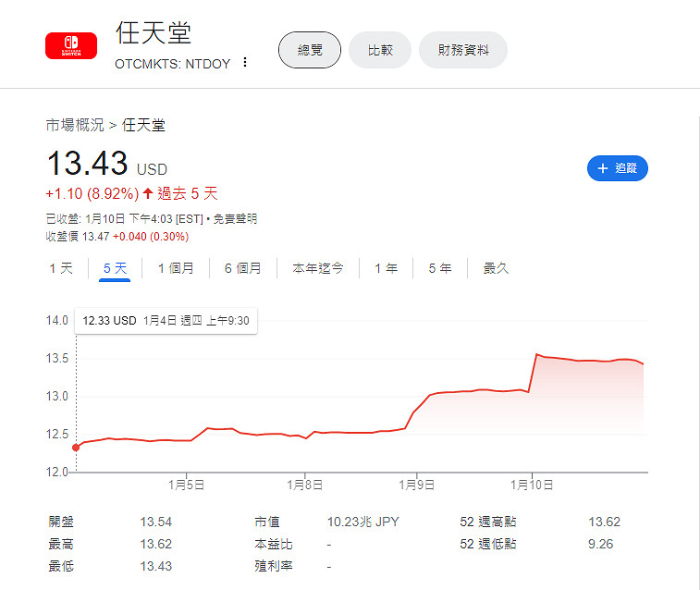Open the 財務資料 financials tab
The width and height of the screenshot is (700, 590).
pyautogui.click(x=463, y=50)
